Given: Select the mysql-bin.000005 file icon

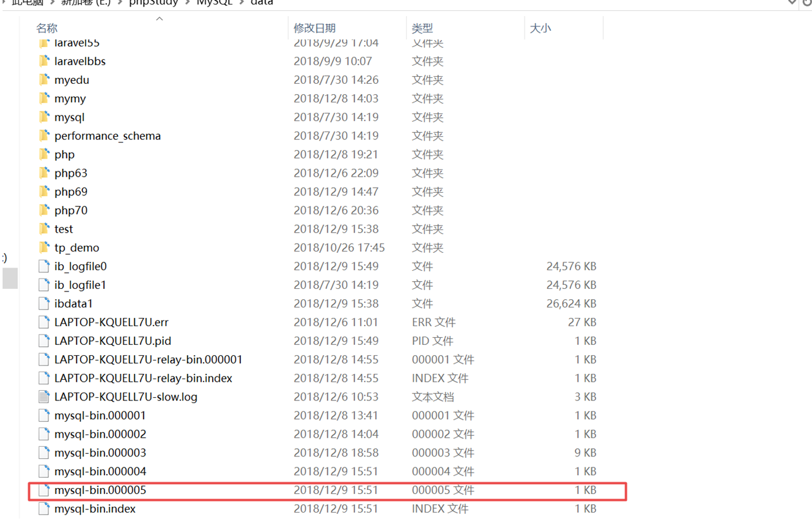Looking at the screenshot, I should click(x=44, y=491).
